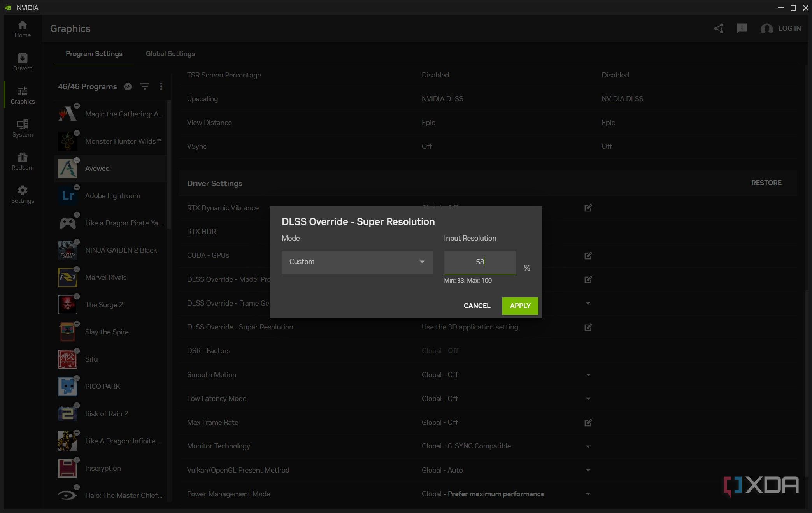Click RESTORE for Driver Settings

pos(766,183)
